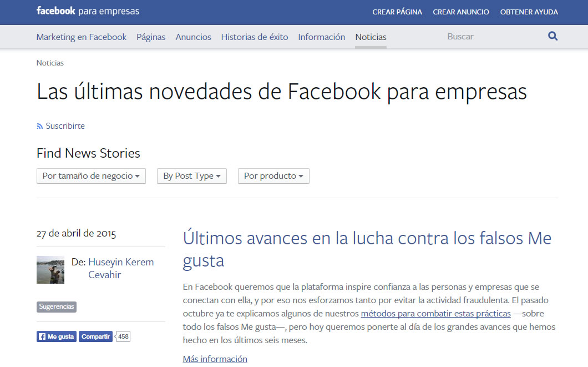Click the Suscribirte link
The image size is (588, 367).
point(65,126)
